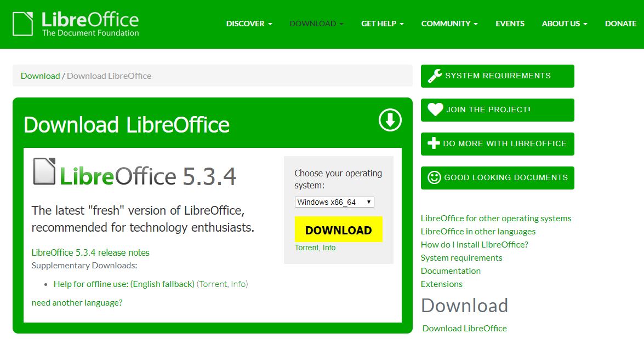This screenshot has height=339, width=644.
Task: Click the wrench icon beside System Requirements
Action: pos(435,76)
